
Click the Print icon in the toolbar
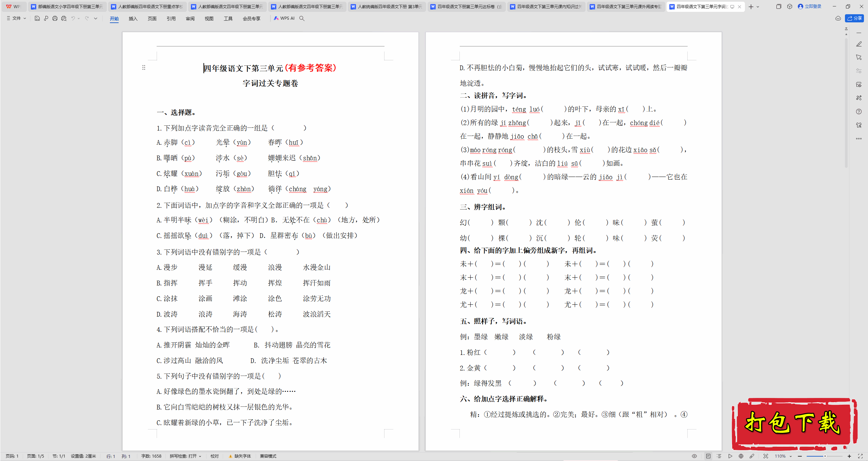pyautogui.click(x=55, y=18)
